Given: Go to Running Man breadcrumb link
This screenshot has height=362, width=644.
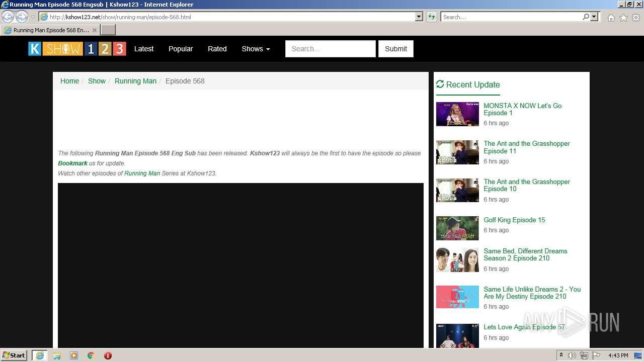Looking at the screenshot, I should click(x=135, y=81).
